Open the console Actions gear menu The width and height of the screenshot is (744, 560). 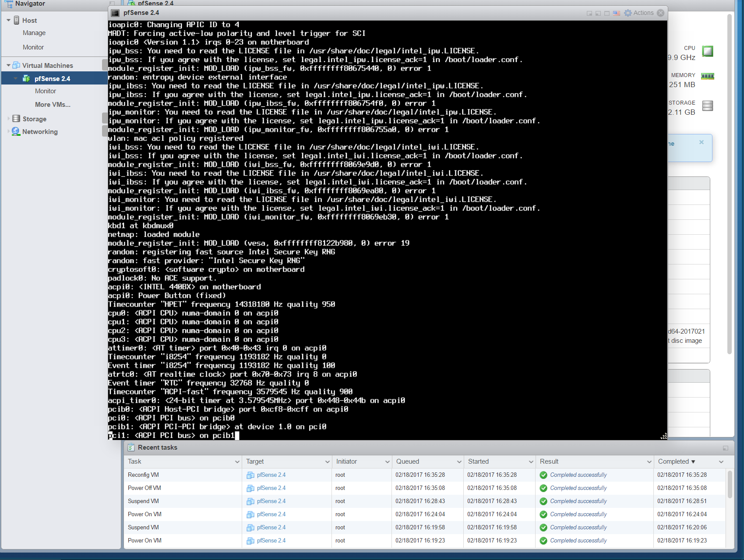click(638, 13)
